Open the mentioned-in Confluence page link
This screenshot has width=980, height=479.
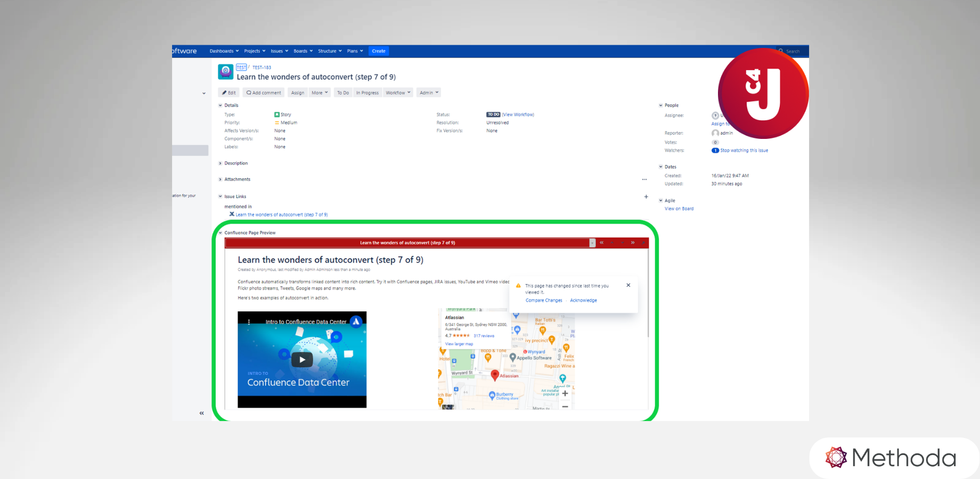282,215
